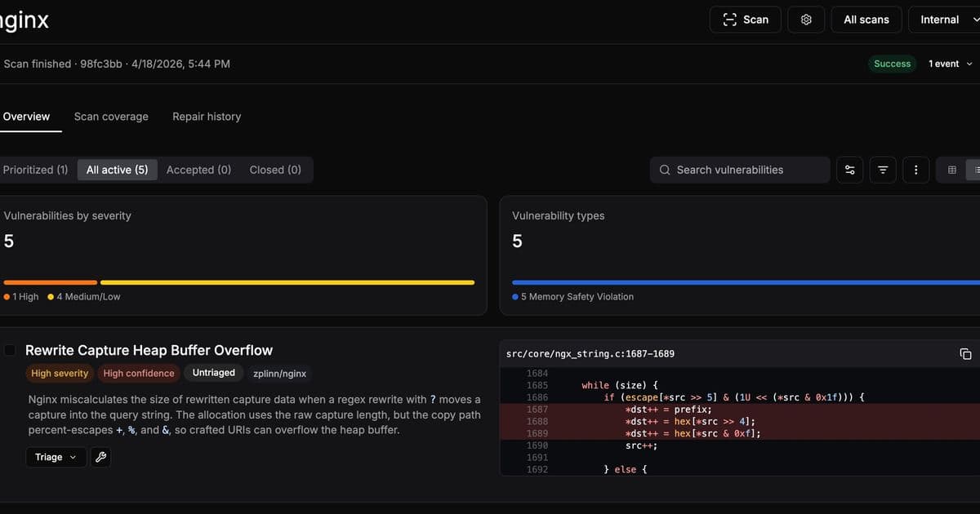Click the Success status badge
Image resolution: width=980 pixels, height=514 pixels.
point(892,64)
